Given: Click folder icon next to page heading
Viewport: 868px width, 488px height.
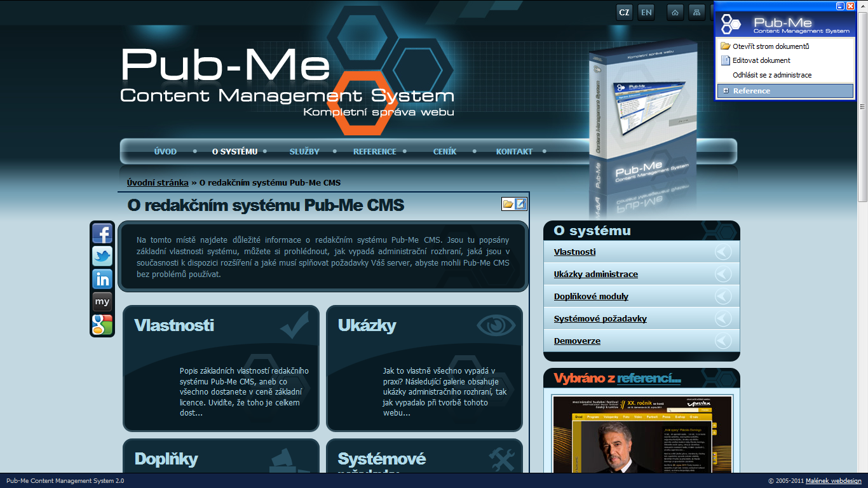Looking at the screenshot, I should click(508, 204).
